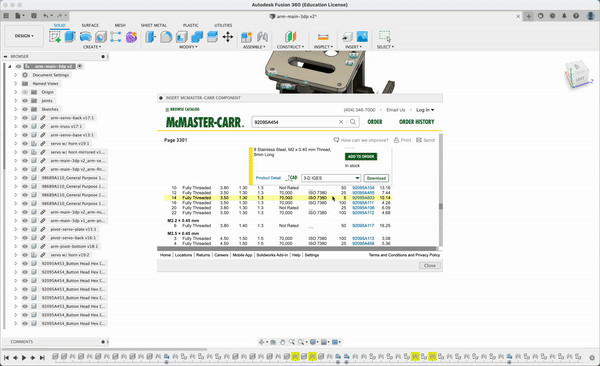This screenshot has width=600, height=366.
Task: Open the CREATE dropdown menu
Action: tap(92, 47)
